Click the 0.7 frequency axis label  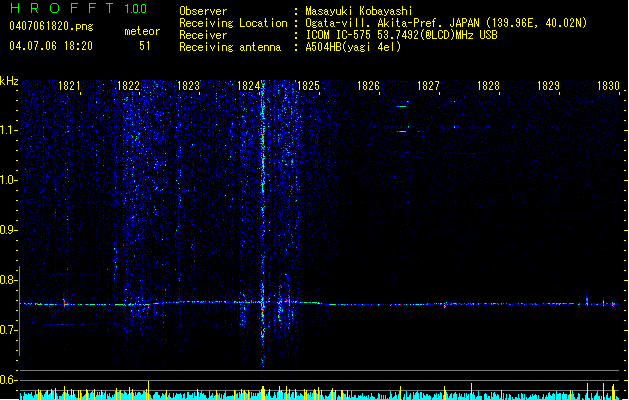tap(9, 330)
